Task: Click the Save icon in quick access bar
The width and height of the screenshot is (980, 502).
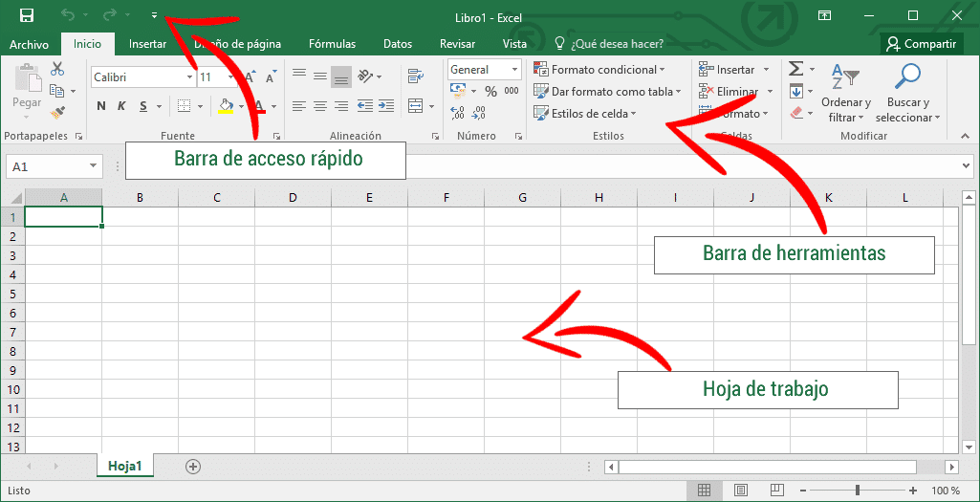Action: click(26, 15)
